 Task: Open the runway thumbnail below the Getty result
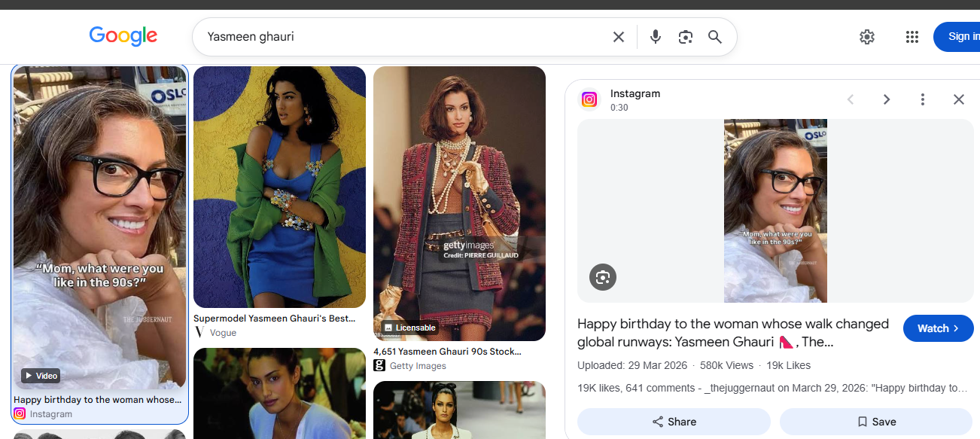click(x=459, y=410)
